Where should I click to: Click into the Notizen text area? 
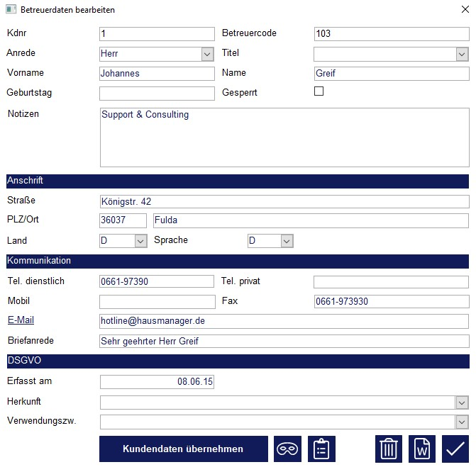pos(284,137)
